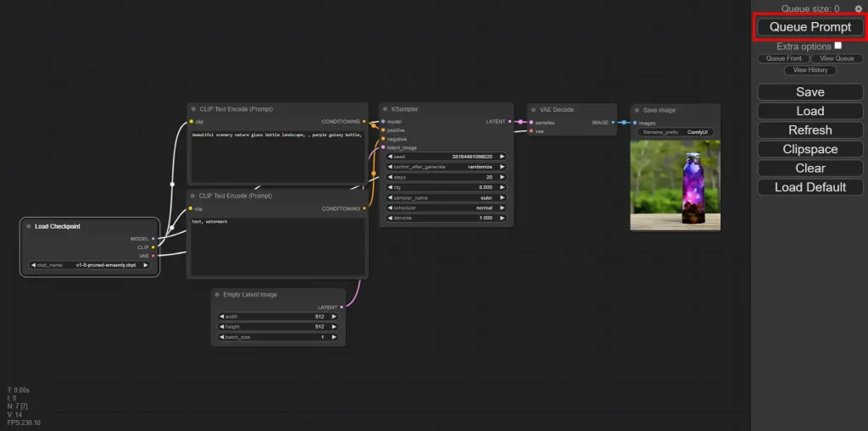The width and height of the screenshot is (868, 431).
Task: Collapse the KSampler node via its title dot
Action: pyautogui.click(x=385, y=109)
